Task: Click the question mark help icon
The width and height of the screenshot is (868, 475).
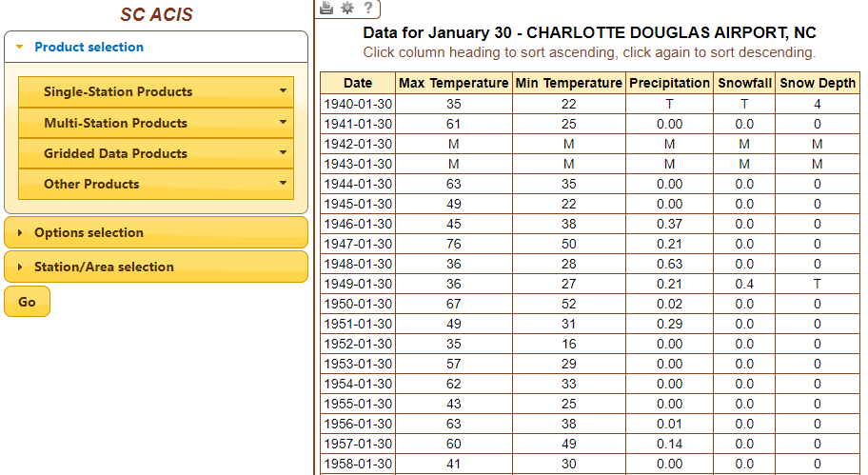Action: pos(367,9)
